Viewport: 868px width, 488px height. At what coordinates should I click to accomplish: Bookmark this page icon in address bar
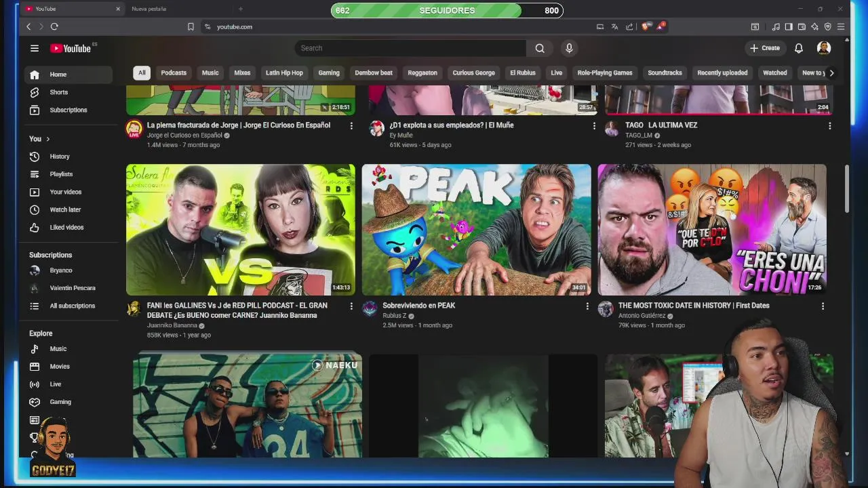(191, 26)
